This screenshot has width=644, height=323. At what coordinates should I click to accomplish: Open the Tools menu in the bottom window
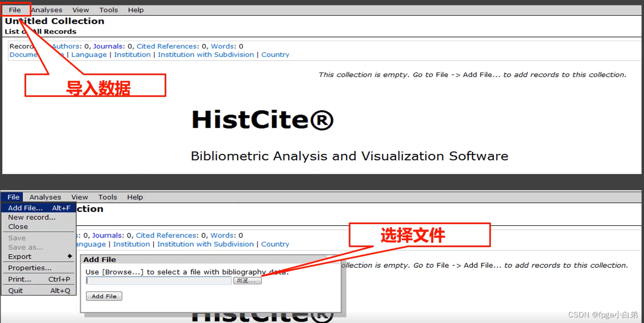(x=108, y=197)
